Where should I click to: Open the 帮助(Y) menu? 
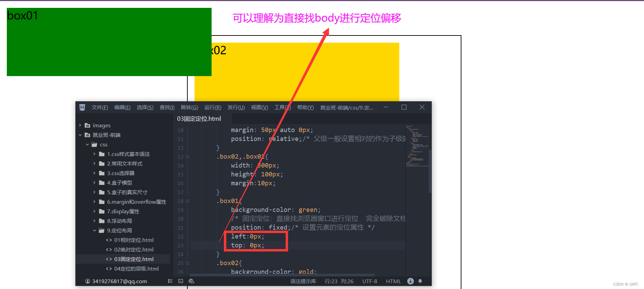point(305,107)
